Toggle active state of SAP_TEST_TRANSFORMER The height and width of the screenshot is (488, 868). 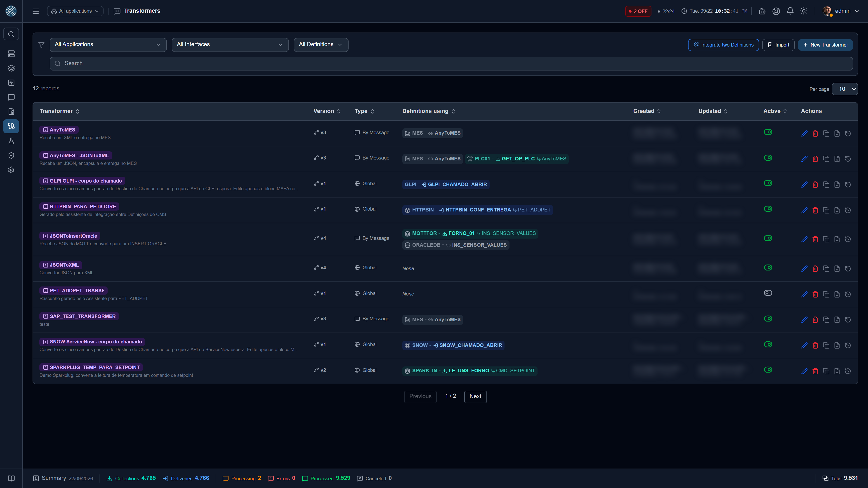768,319
